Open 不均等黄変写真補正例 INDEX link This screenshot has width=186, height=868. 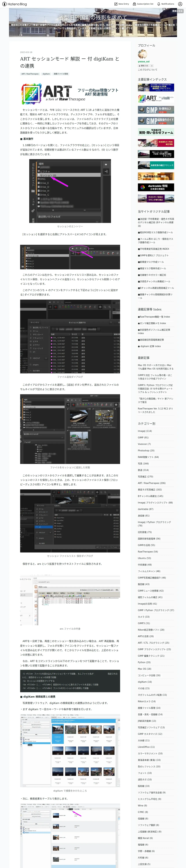coord(154,249)
